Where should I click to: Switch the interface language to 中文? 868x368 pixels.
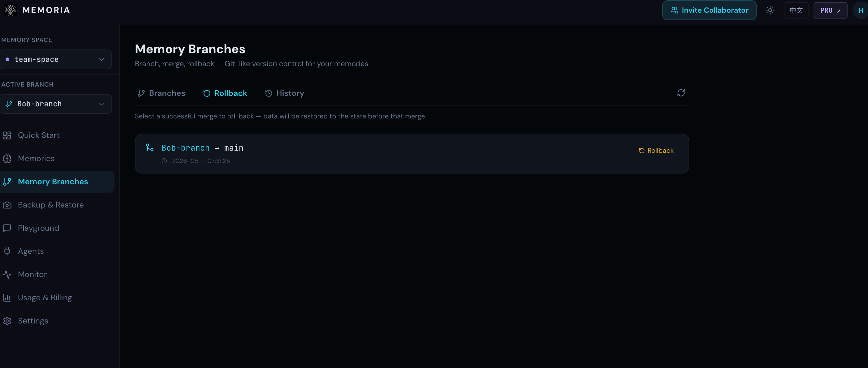click(x=796, y=11)
